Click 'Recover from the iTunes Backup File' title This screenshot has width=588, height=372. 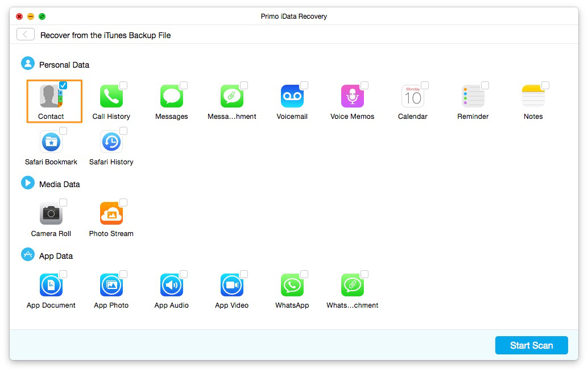click(105, 35)
